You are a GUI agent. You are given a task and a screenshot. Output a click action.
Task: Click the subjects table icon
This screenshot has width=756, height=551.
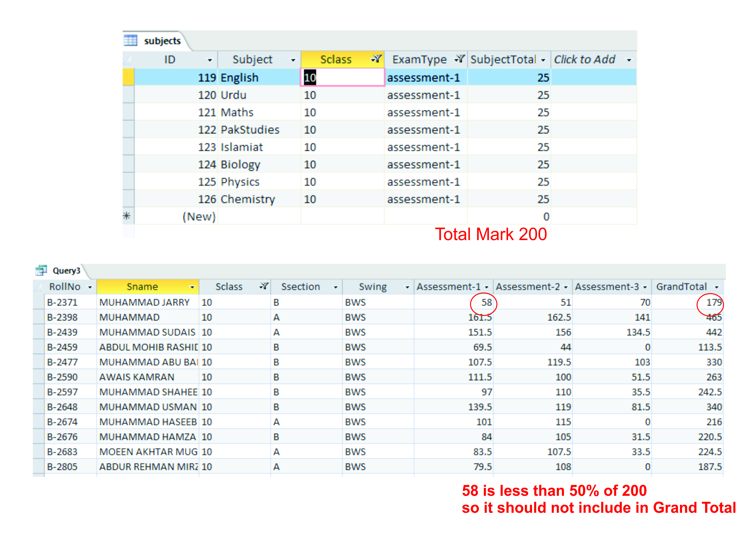click(x=130, y=40)
